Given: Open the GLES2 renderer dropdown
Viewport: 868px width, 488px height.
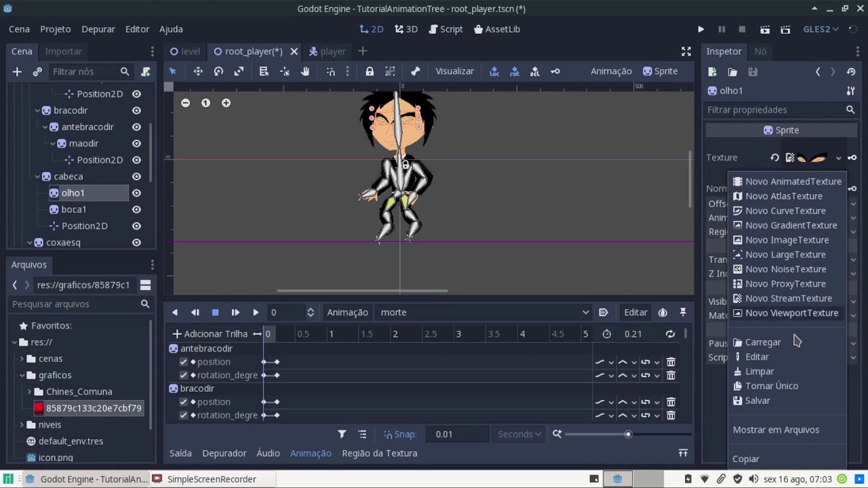Looking at the screenshot, I should point(821,29).
